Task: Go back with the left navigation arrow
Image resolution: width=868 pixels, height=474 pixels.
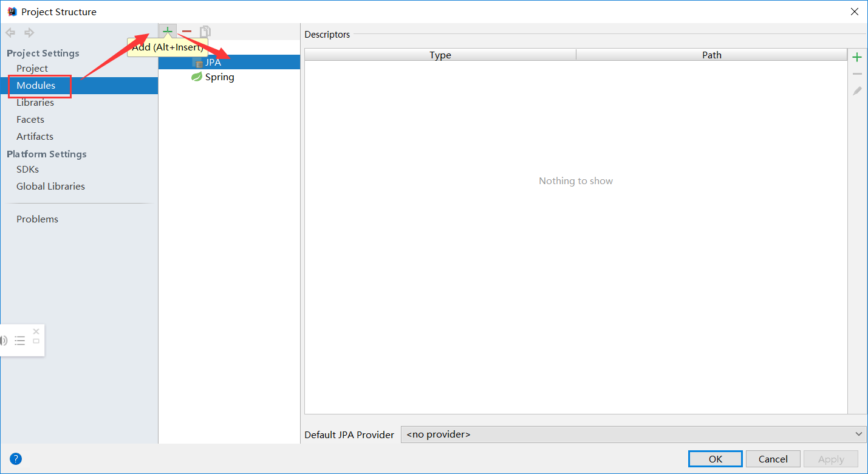Action: pos(10,32)
